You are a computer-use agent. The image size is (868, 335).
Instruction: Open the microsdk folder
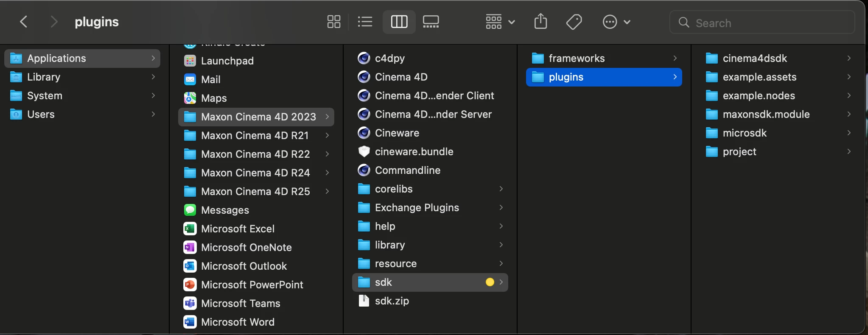778,133
